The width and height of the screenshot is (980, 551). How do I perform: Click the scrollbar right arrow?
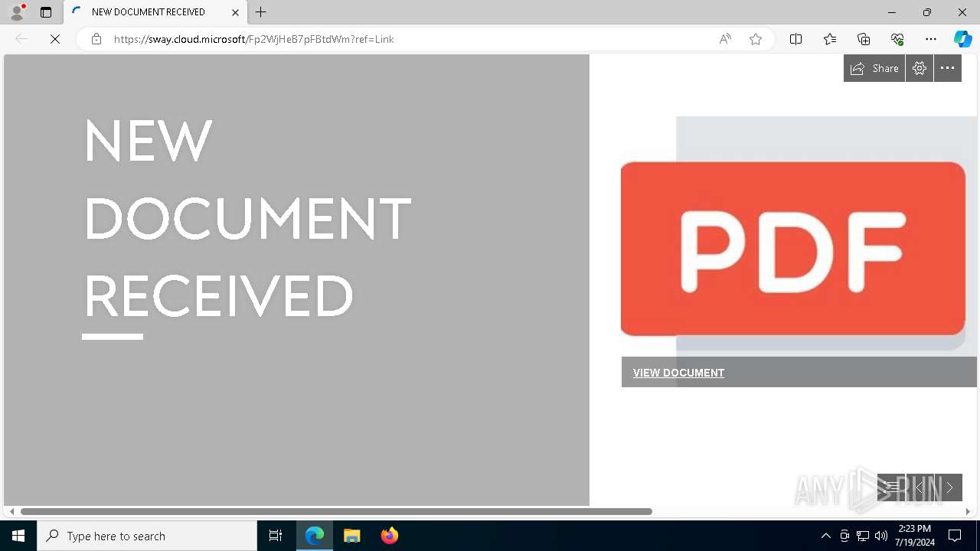tap(968, 511)
